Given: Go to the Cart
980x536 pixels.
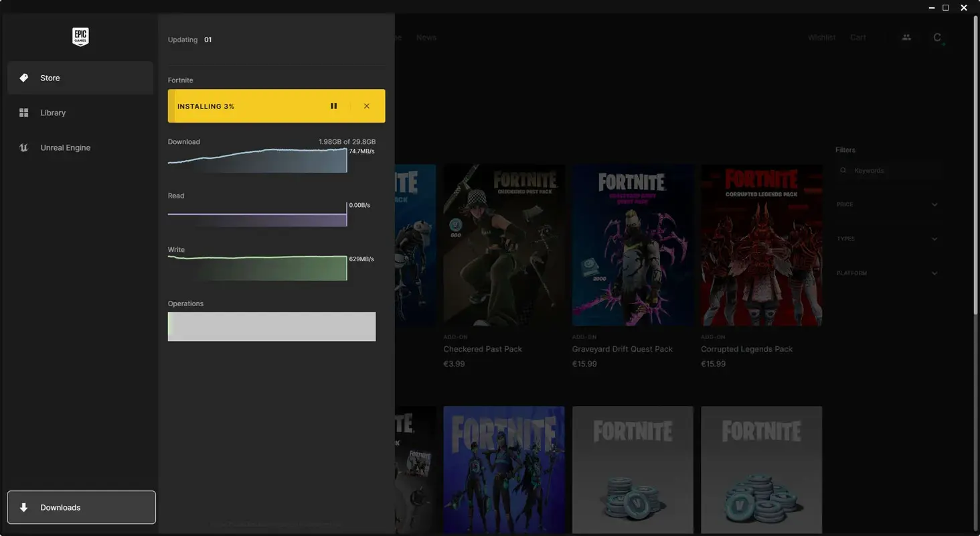Looking at the screenshot, I should pyautogui.click(x=857, y=38).
